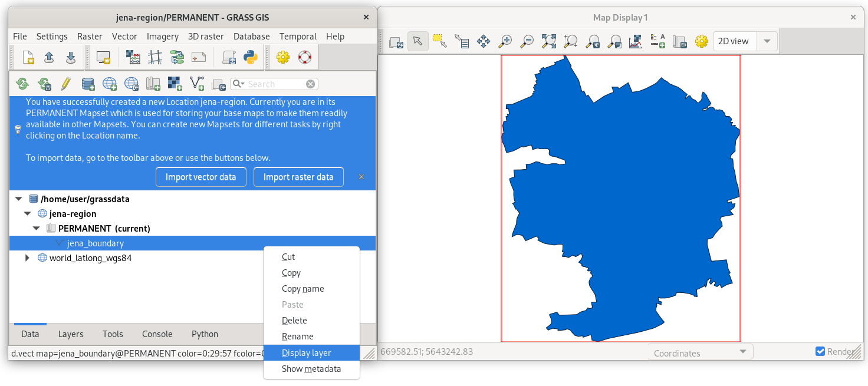Select Show metadata in context menu
The image size is (868, 386).
tap(311, 369)
